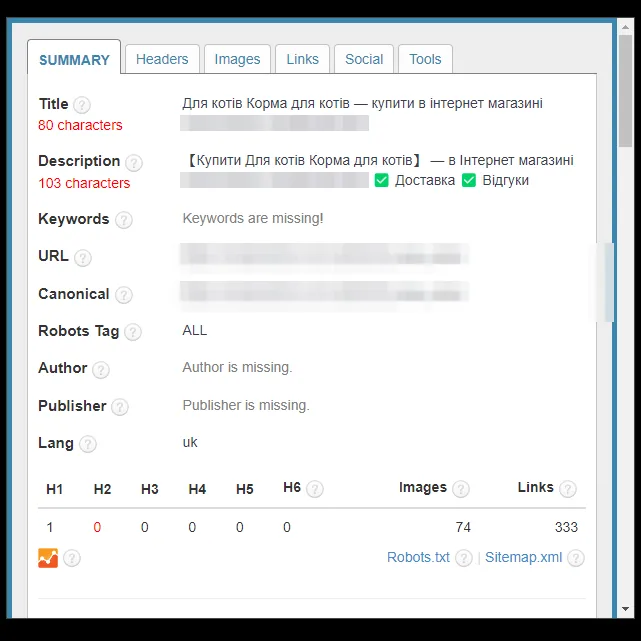Click help icon next to Links column
This screenshot has height=641, width=641.
[x=568, y=489]
